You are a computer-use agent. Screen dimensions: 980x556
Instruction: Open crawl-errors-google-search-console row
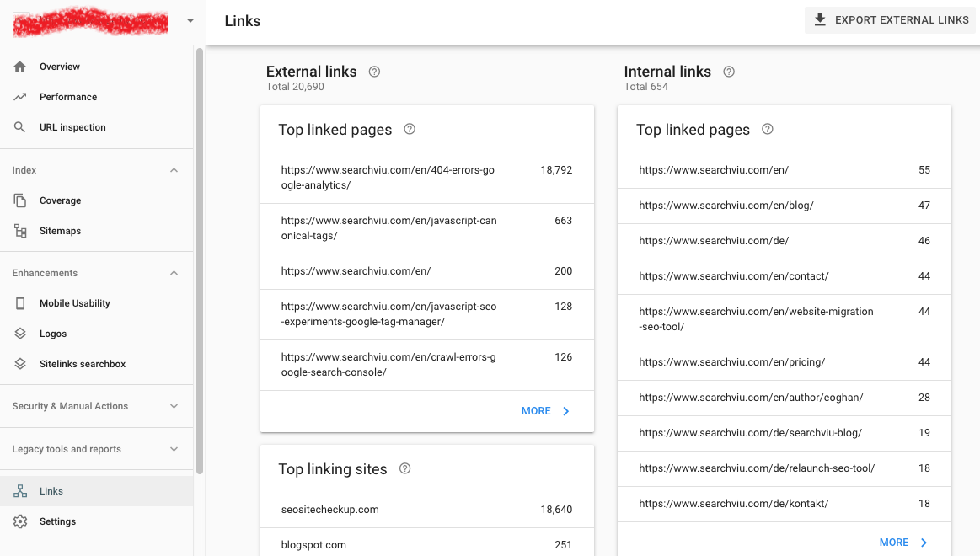(427, 365)
